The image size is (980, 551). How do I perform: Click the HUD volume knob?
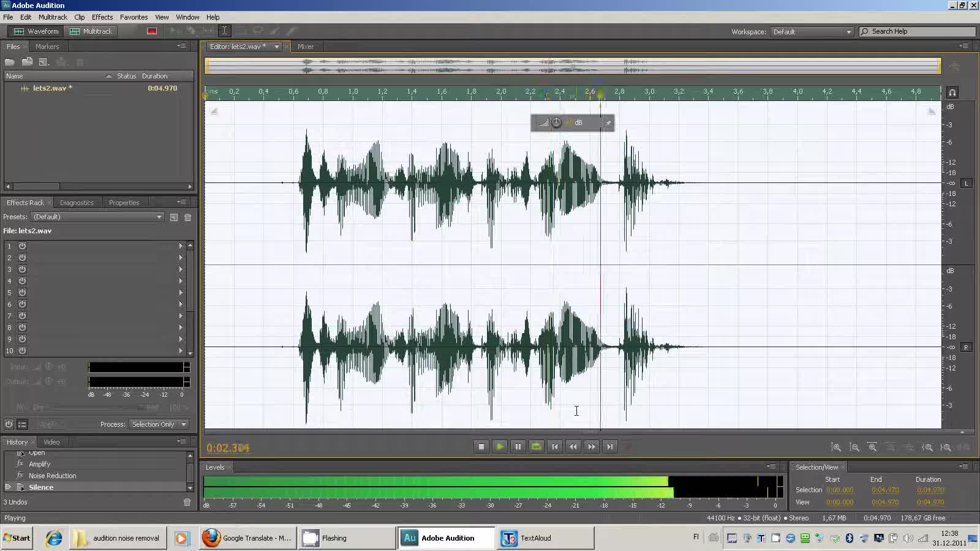(556, 123)
